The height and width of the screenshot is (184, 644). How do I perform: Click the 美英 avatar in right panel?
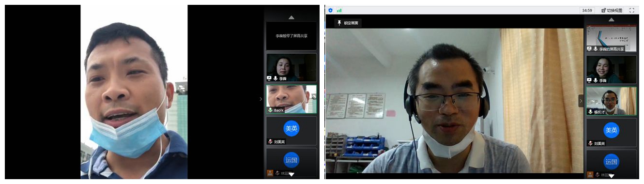pos(611,130)
